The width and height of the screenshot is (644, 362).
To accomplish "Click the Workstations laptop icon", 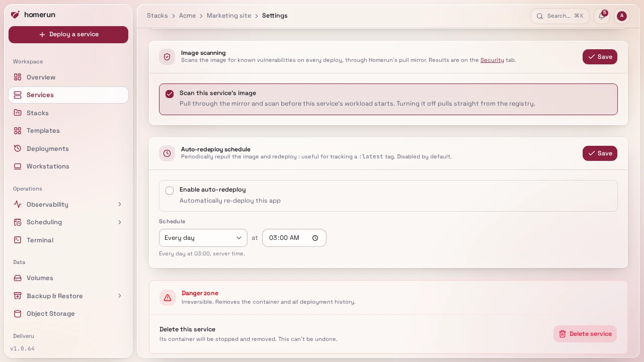I will click(x=18, y=166).
